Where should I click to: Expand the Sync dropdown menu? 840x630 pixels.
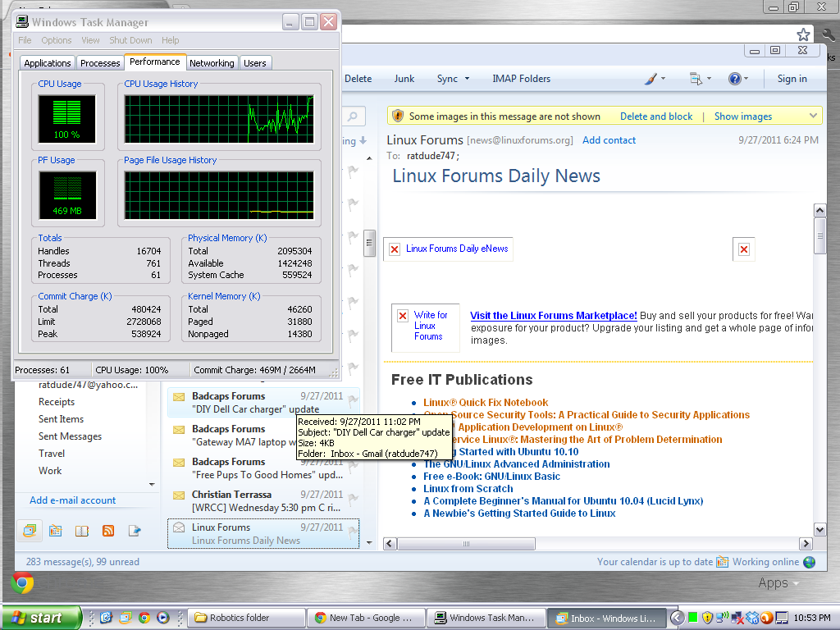pyautogui.click(x=467, y=79)
